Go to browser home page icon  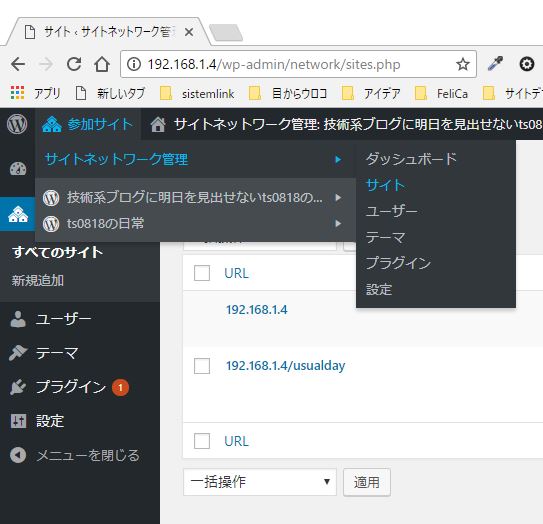coord(102,64)
